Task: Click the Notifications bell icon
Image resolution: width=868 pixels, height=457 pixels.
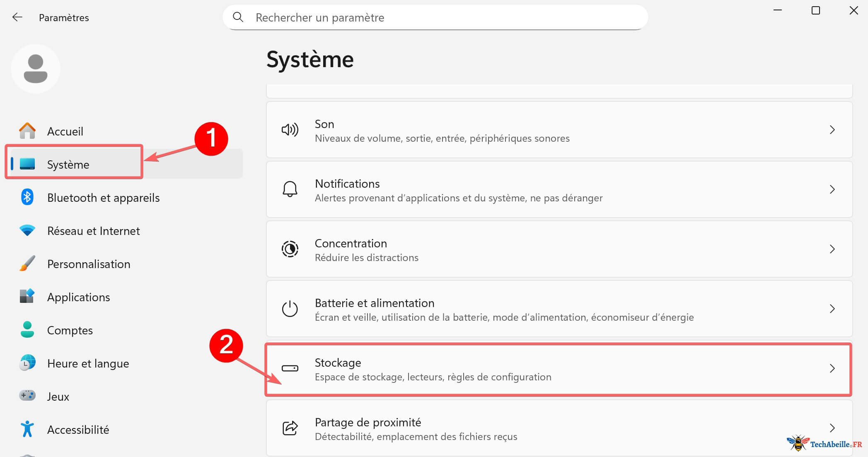Action: pyautogui.click(x=290, y=190)
